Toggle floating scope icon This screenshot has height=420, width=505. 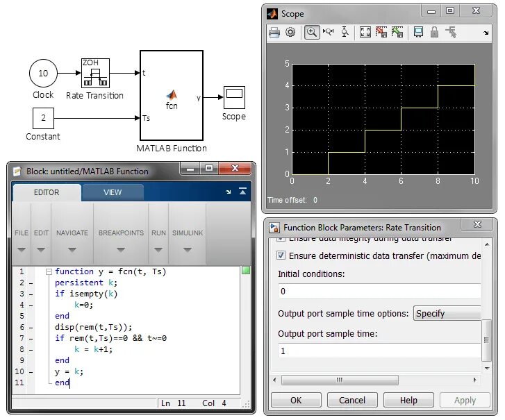tap(418, 32)
